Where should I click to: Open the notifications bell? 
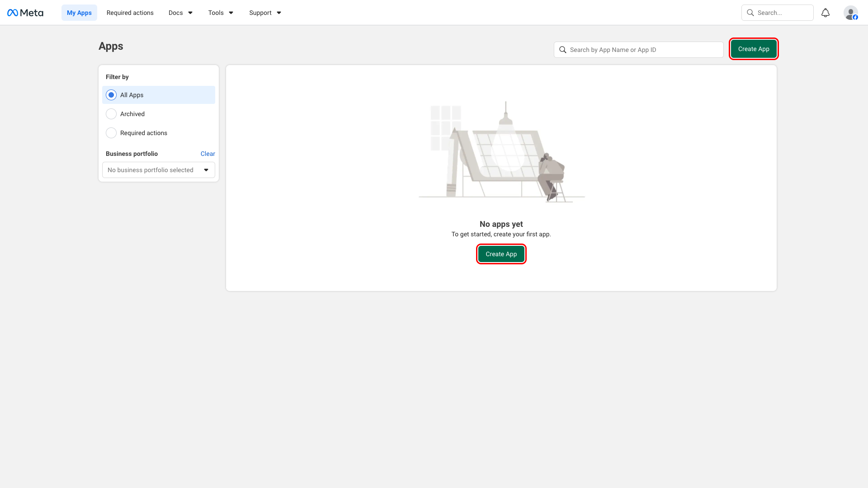coord(826,13)
